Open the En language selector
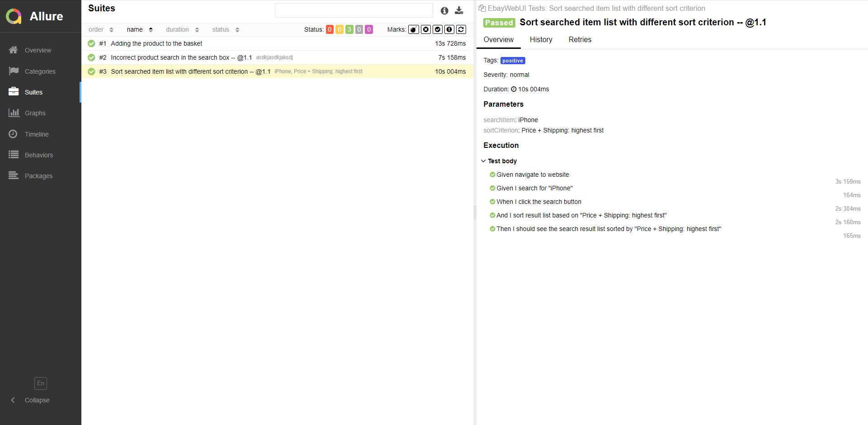The height and width of the screenshot is (425, 868). (40, 383)
